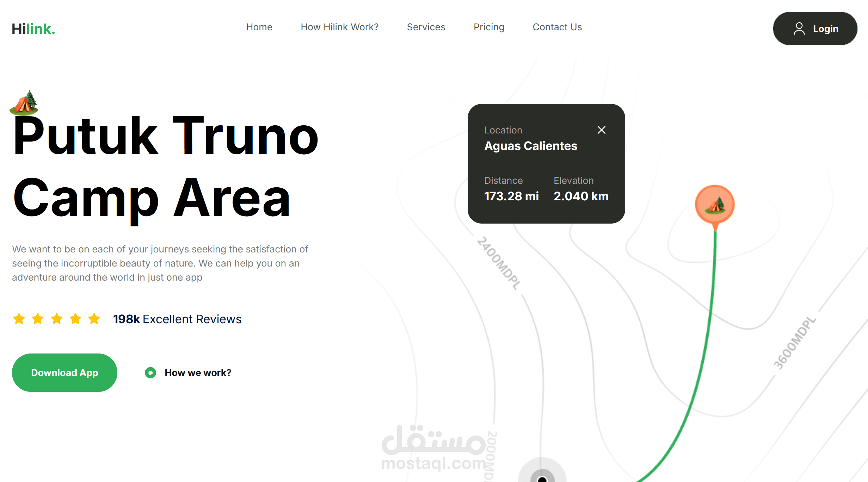
Task: Click the green play icon
Action: click(x=150, y=373)
